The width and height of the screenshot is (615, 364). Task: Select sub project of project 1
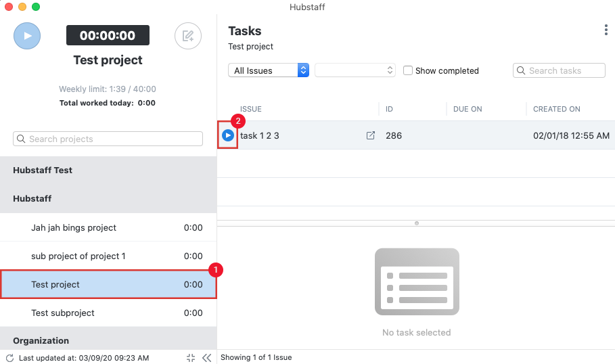coord(108,256)
